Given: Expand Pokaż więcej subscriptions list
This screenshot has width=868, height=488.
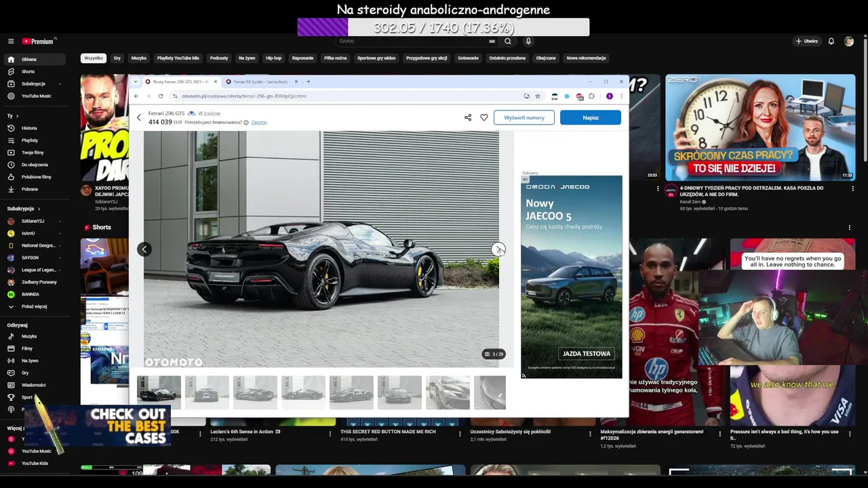Looking at the screenshot, I should click(35, 306).
